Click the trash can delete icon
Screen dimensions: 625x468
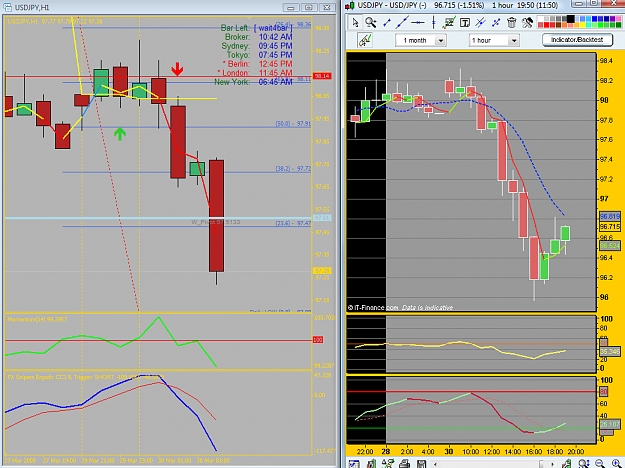[x=511, y=23]
